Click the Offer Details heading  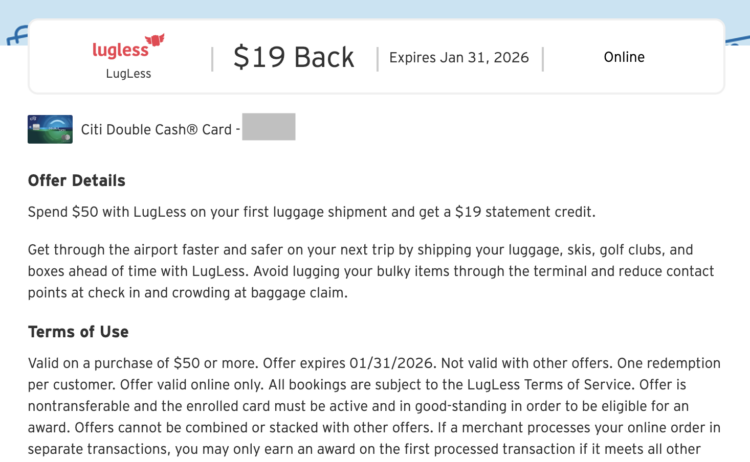click(77, 181)
